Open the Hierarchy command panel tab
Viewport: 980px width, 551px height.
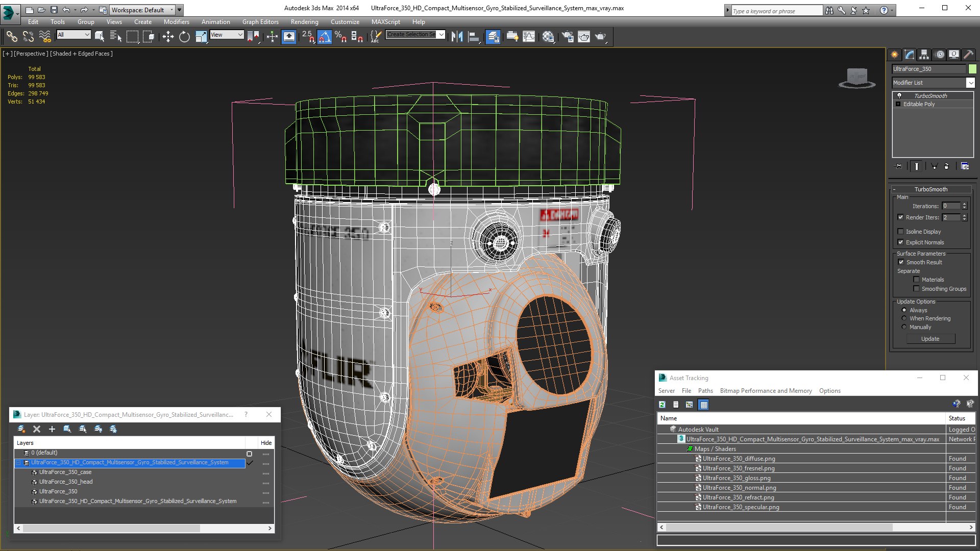click(924, 55)
